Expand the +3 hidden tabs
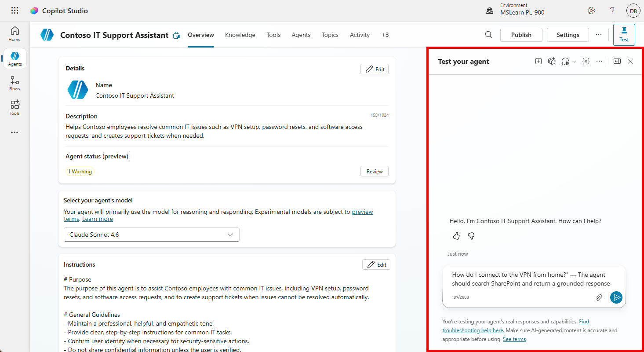 [x=385, y=35]
